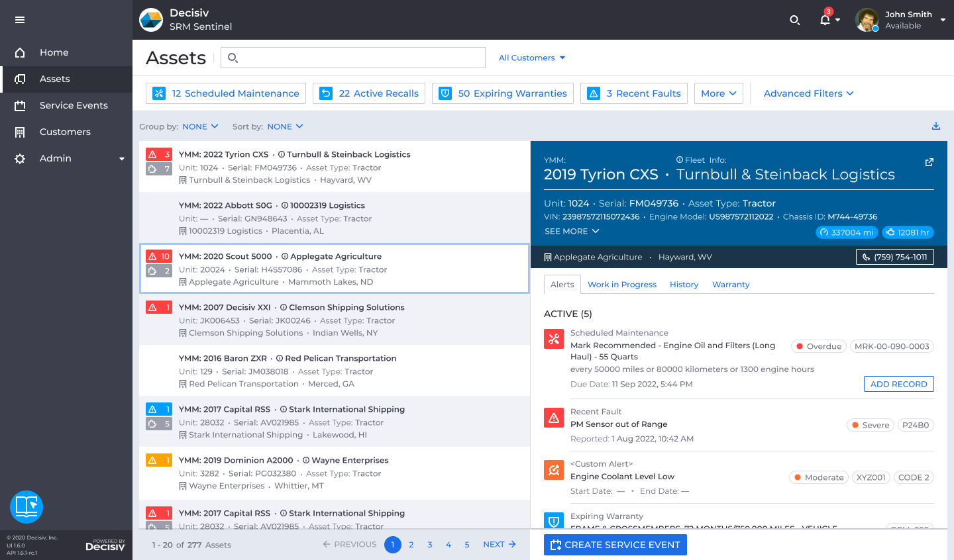Select the 2022 Tyrion CXS asset row
The width and height of the screenshot is (954, 560).
click(335, 167)
